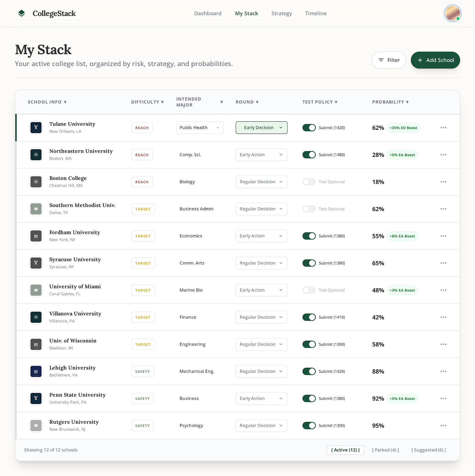Open three-dot menu for Rutgers University

click(443, 425)
